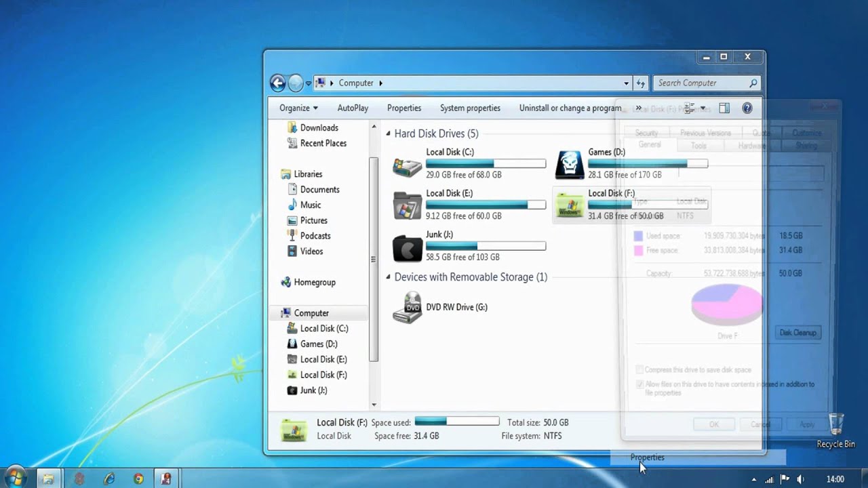Click the Windows Explorer taskbar icon
This screenshot has width=868, height=488.
pos(48,479)
